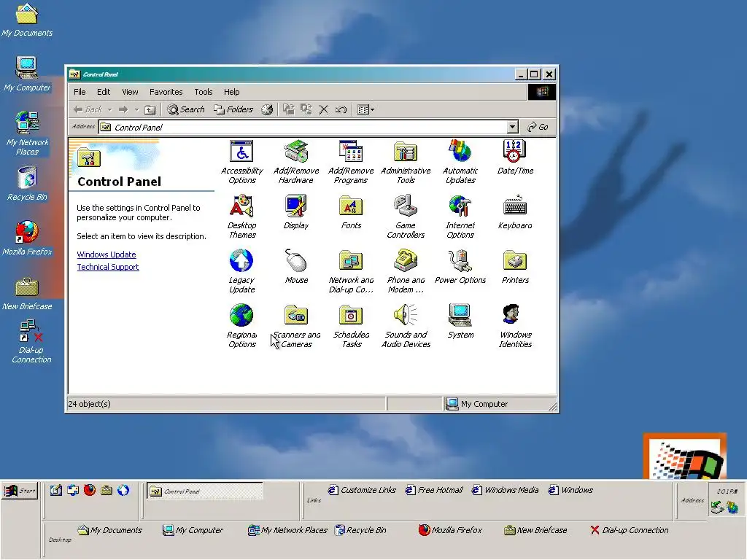Image resolution: width=747 pixels, height=560 pixels.
Task: Click the Up one level button
Action: click(150, 109)
